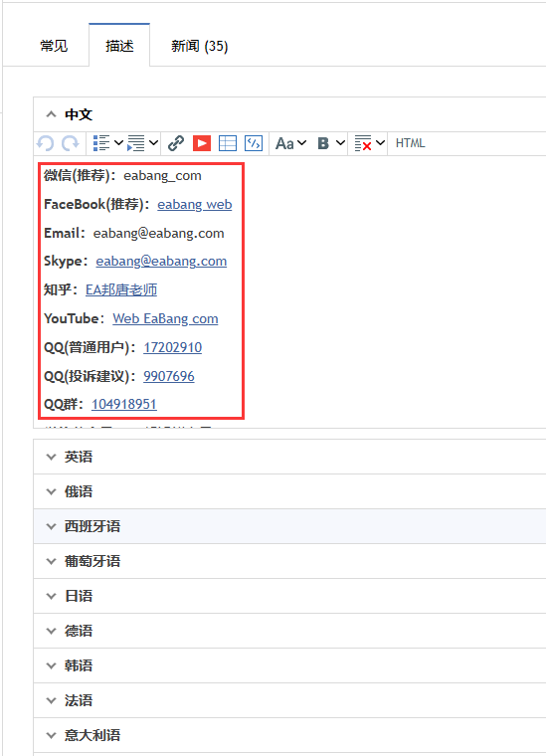Viewport: 546px width, 756px height.
Task: Expand the 葡萄牙语 section
Action: tap(289, 561)
